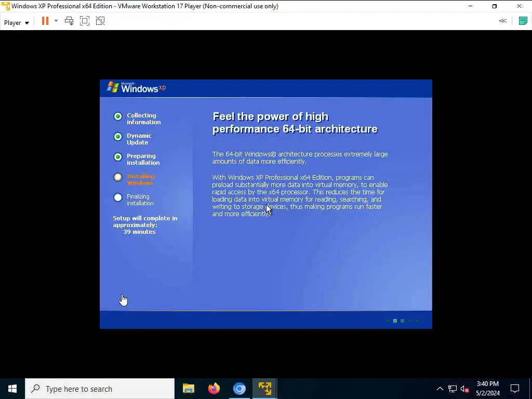532x399 pixels.
Task: Enter full screen mode
Action: (85, 21)
